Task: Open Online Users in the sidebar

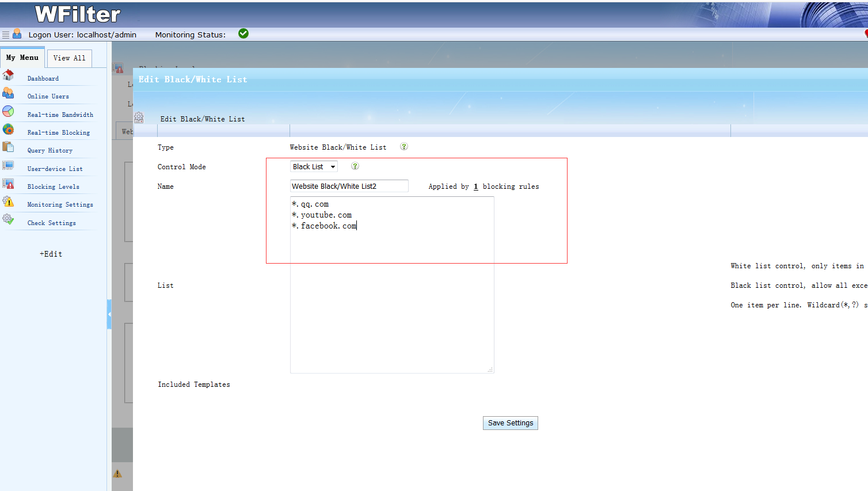Action: [x=48, y=96]
